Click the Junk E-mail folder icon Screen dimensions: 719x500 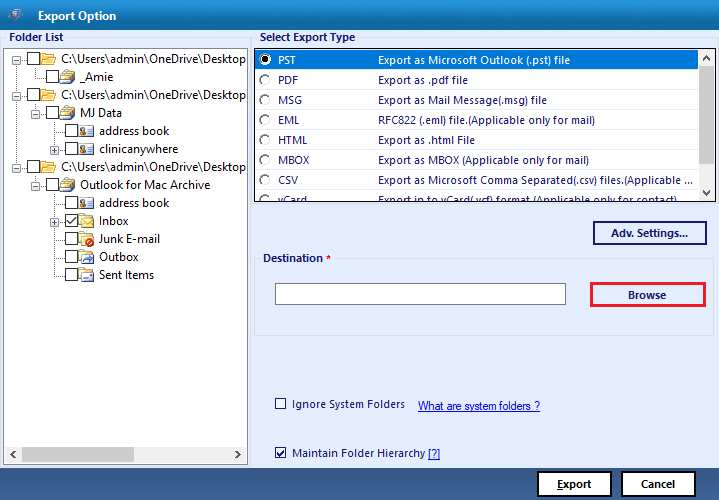86,239
